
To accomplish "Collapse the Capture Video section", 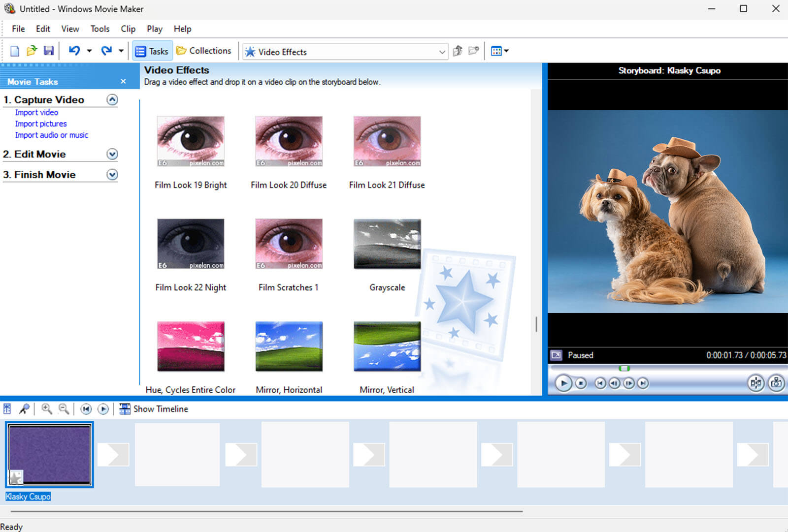I will (112, 99).
